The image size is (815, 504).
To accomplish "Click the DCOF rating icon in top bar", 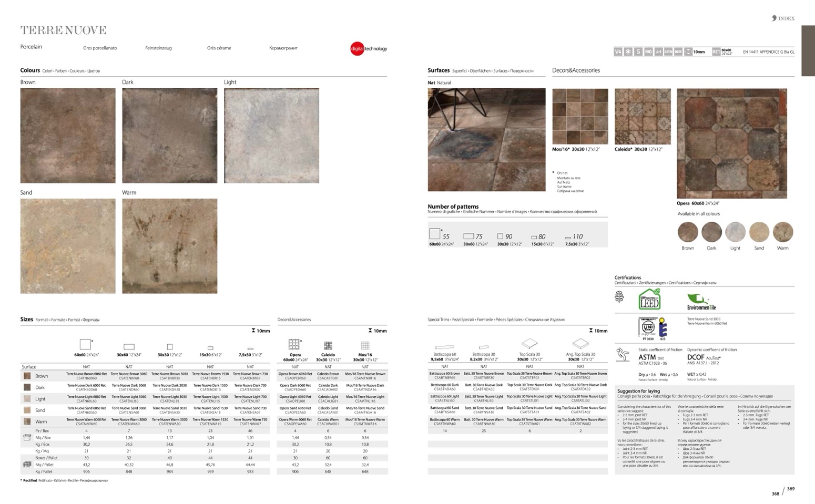I will click(x=678, y=52).
